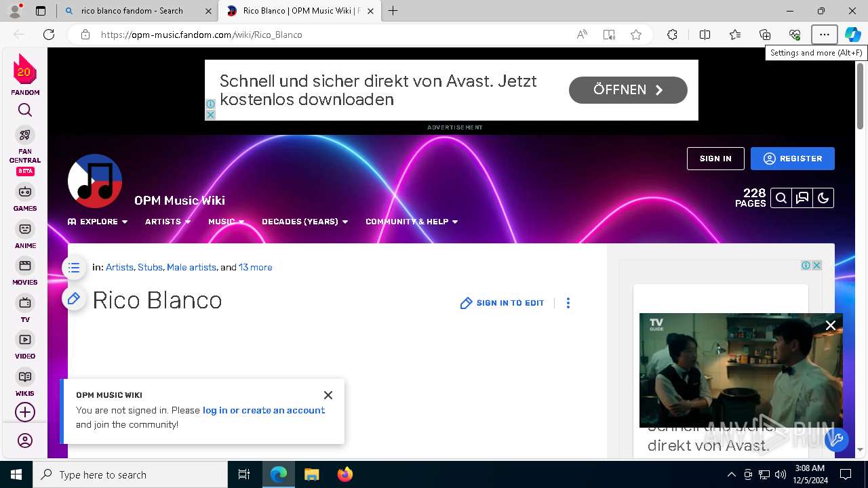Click the start a wiki plus icon
This screenshot has height=488, width=868.
pos(25,412)
